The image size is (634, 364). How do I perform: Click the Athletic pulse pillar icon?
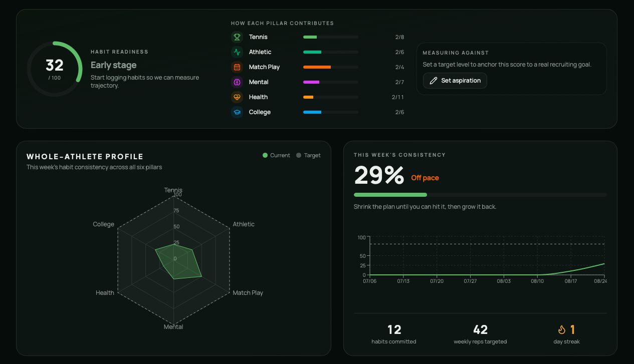[237, 52]
